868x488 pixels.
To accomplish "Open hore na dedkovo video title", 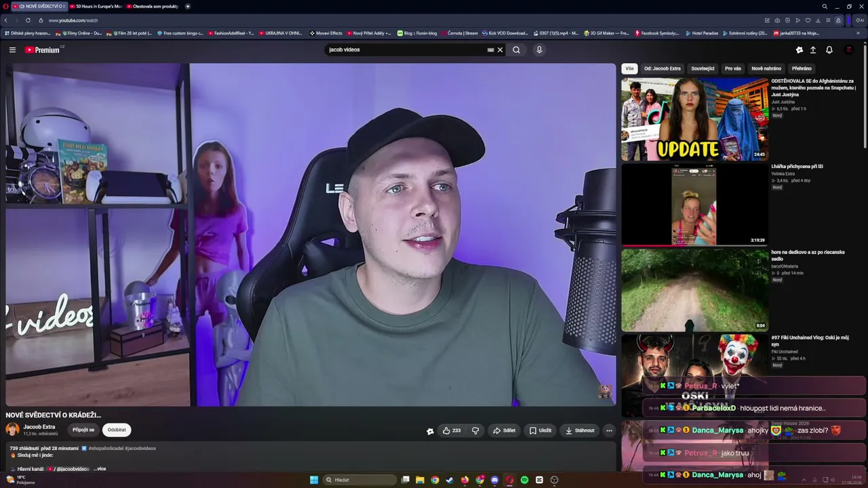I will [808, 256].
